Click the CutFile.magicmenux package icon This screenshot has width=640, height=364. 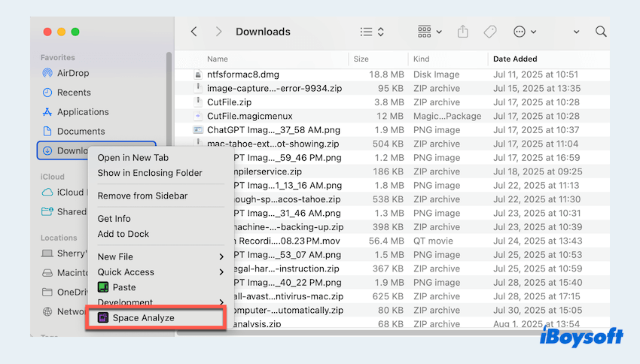tap(198, 116)
